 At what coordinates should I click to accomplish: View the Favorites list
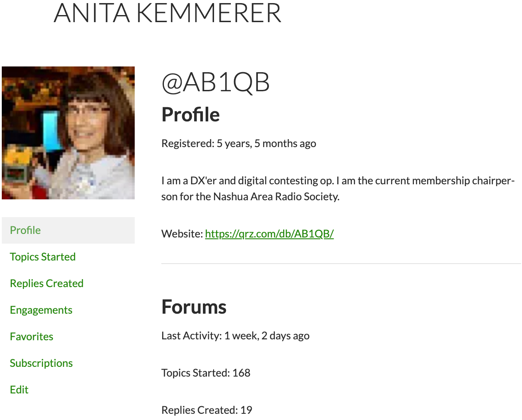(31, 336)
